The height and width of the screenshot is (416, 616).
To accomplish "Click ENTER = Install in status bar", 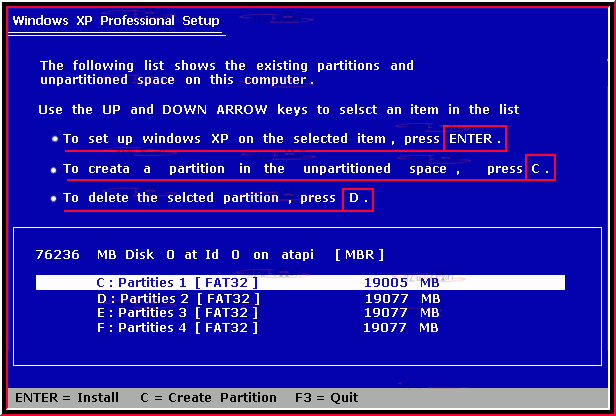I will tap(67, 398).
